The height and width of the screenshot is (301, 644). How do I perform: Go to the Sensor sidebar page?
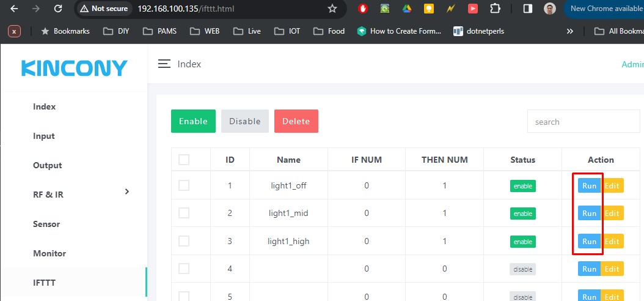click(46, 224)
